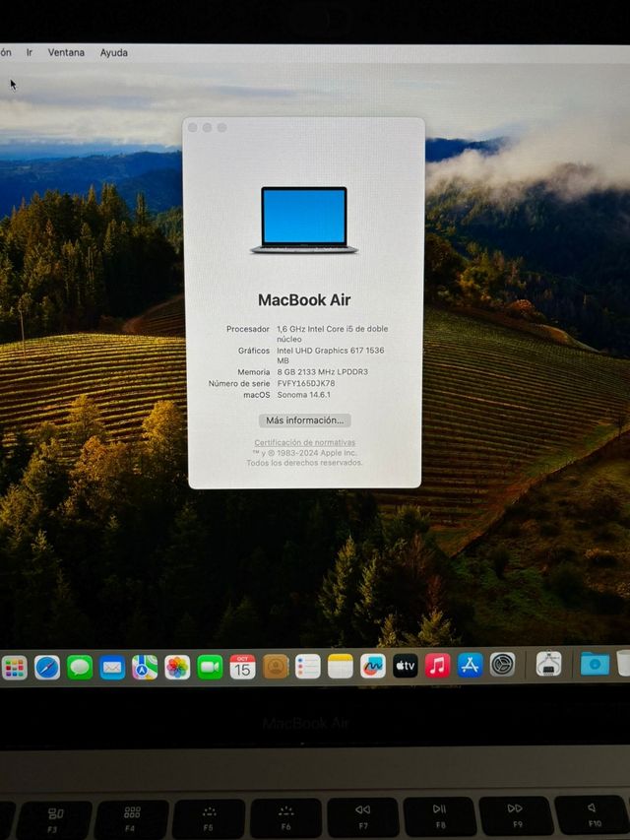The height and width of the screenshot is (840, 630).
Task: Open the Ir menu
Action: point(30,52)
